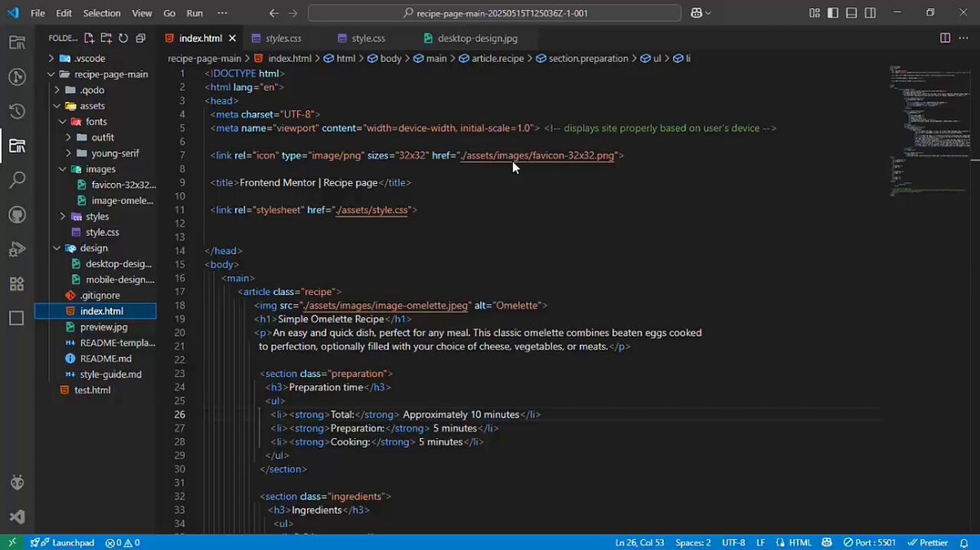The image size is (980, 550).
Task: Open the GitHub view in activity bar
Action: click(16, 215)
